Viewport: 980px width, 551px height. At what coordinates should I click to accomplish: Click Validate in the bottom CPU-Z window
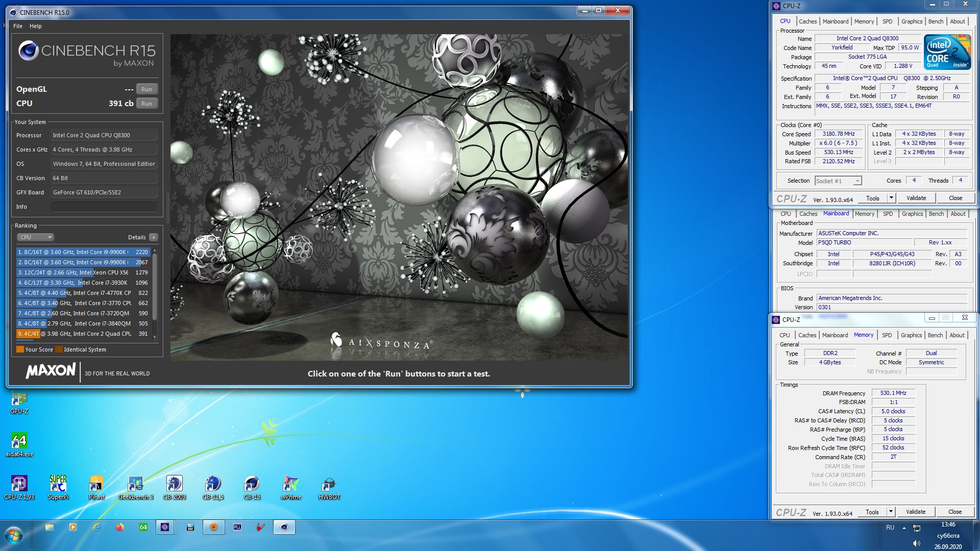tap(916, 512)
